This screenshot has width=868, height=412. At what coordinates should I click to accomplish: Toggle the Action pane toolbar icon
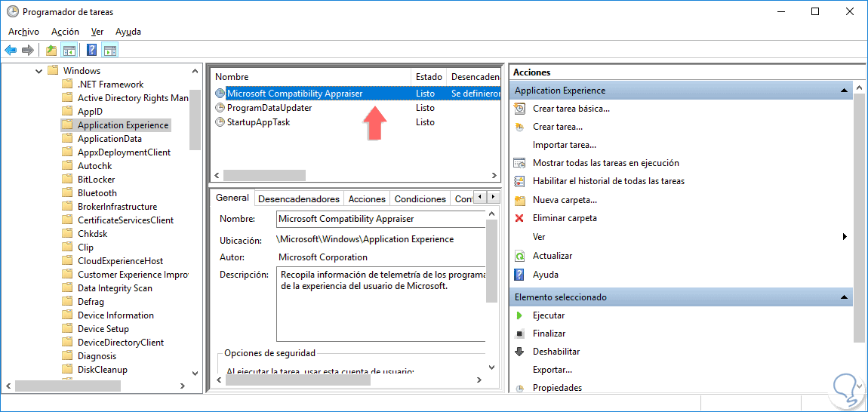point(110,51)
